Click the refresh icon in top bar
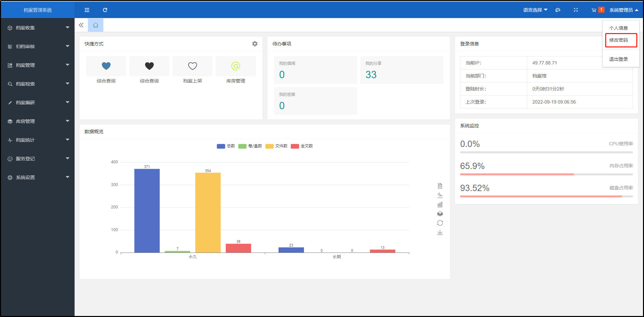The image size is (644, 317). click(105, 10)
